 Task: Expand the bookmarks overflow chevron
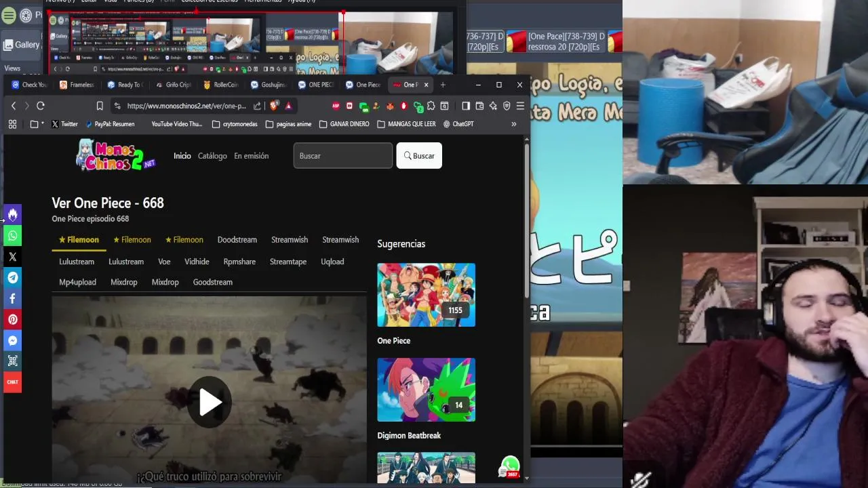[x=513, y=124]
